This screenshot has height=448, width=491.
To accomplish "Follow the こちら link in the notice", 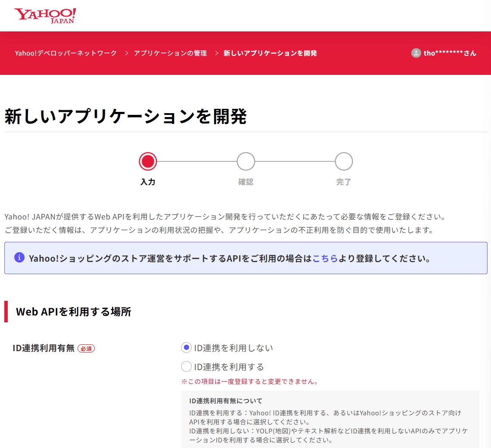I will (x=325, y=259).
